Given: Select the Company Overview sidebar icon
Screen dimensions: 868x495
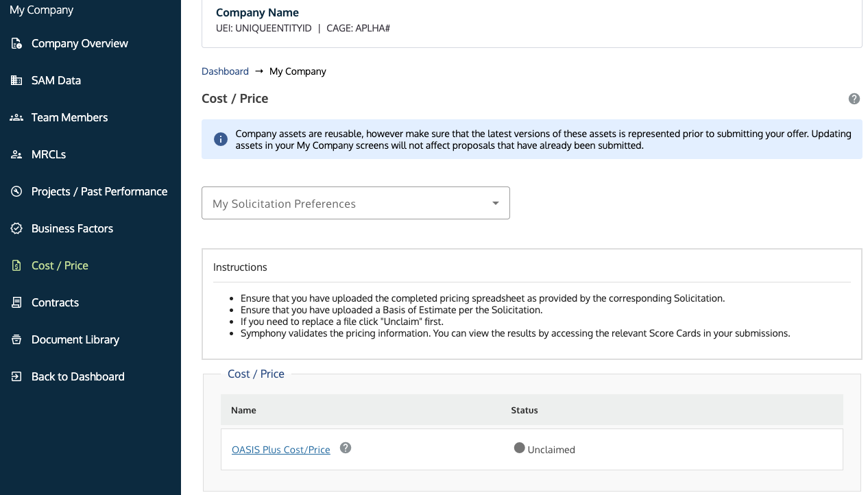Looking at the screenshot, I should coord(16,43).
